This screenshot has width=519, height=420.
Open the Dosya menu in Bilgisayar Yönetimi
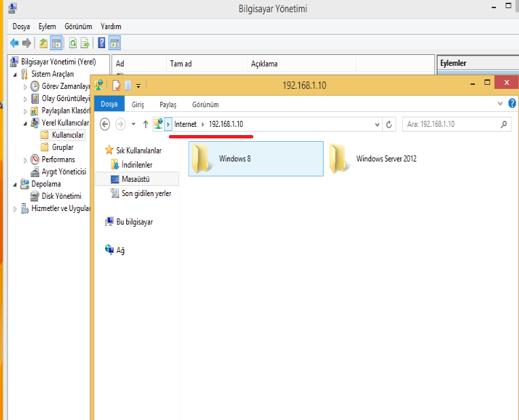pos(21,26)
